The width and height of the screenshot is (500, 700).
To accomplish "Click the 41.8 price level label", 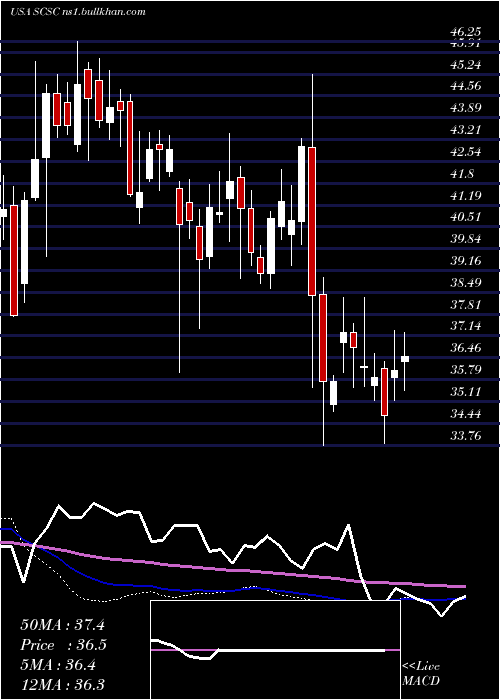I will pyautogui.click(x=462, y=174).
